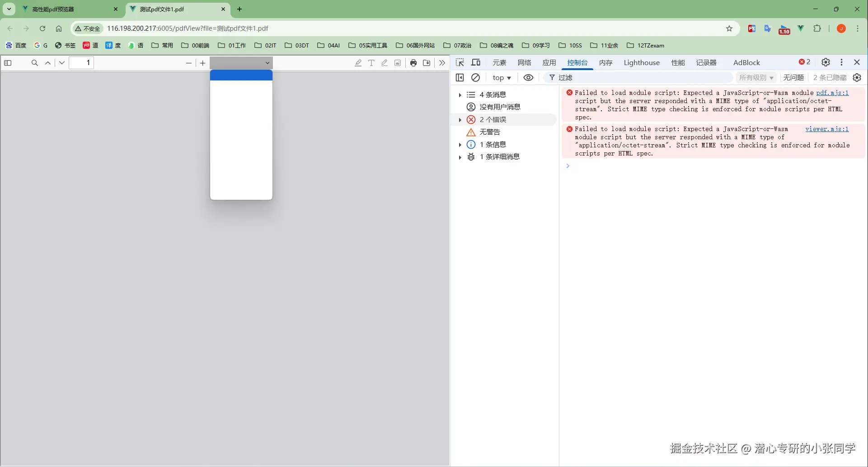Expand the 2 个错误 group
This screenshot has height=467, width=868.
[460, 120]
